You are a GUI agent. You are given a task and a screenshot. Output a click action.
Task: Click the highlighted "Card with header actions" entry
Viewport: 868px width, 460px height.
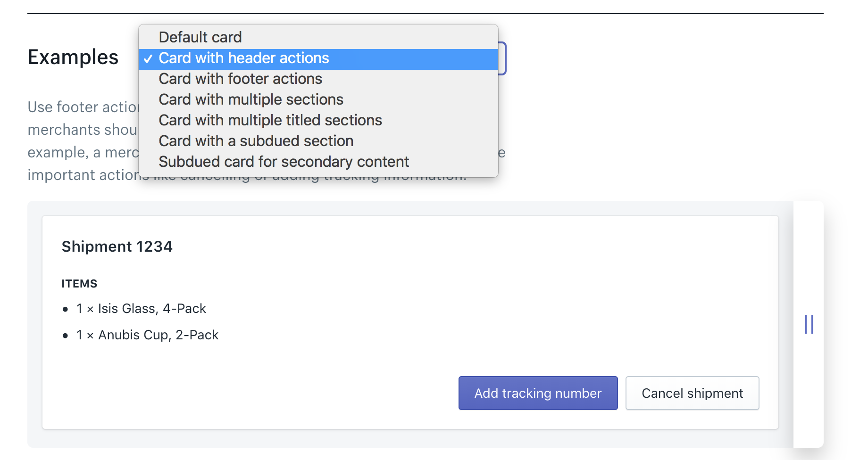[244, 58]
